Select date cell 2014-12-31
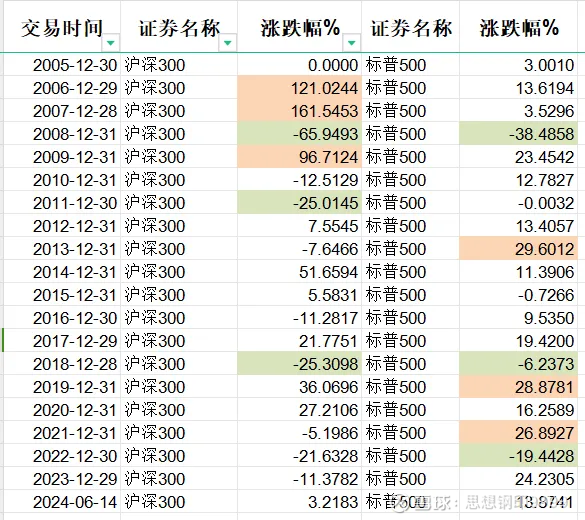585x520 pixels. pos(62,272)
